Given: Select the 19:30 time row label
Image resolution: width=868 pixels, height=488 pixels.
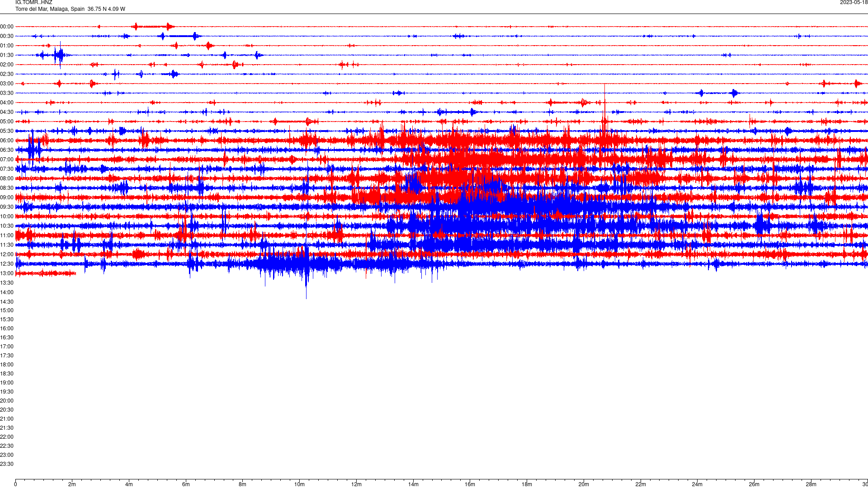Looking at the screenshot, I should [x=7, y=392].
